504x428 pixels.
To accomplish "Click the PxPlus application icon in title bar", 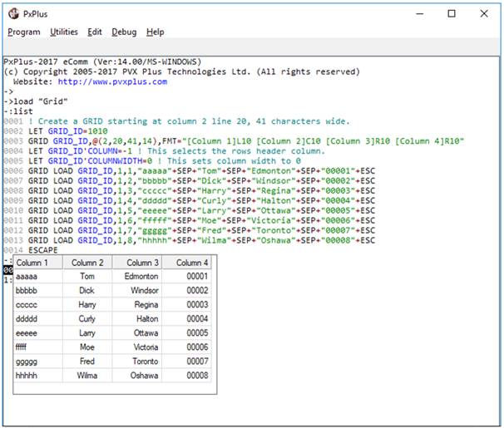I will click(12, 13).
